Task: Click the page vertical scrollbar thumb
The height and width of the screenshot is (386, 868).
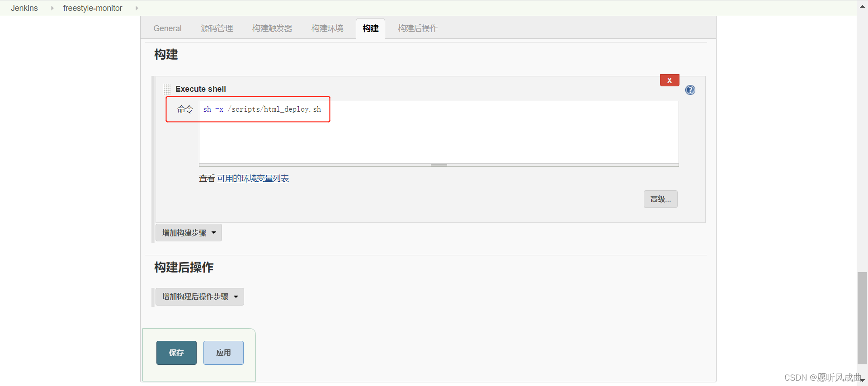Action: click(863, 318)
